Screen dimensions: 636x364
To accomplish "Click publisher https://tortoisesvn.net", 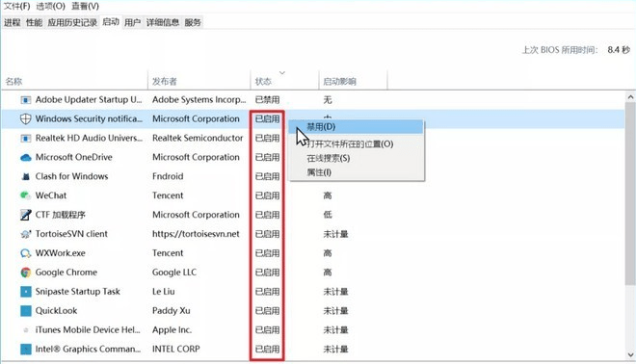I will pyautogui.click(x=196, y=234).
